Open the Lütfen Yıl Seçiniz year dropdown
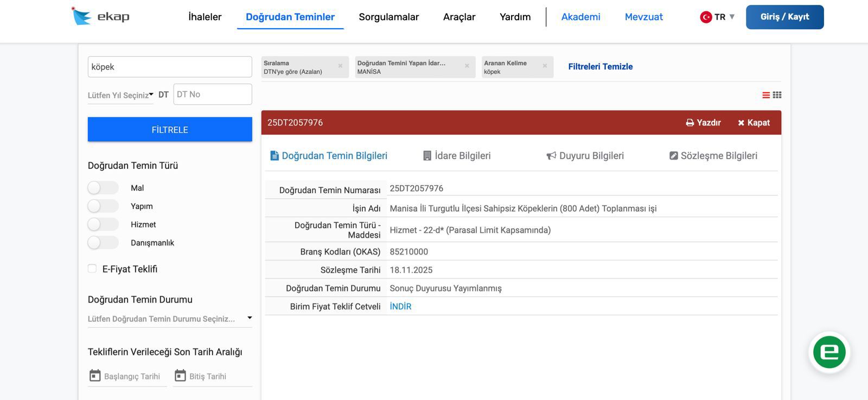This screenshot has height=400, width=868. [x=120, y=95]
